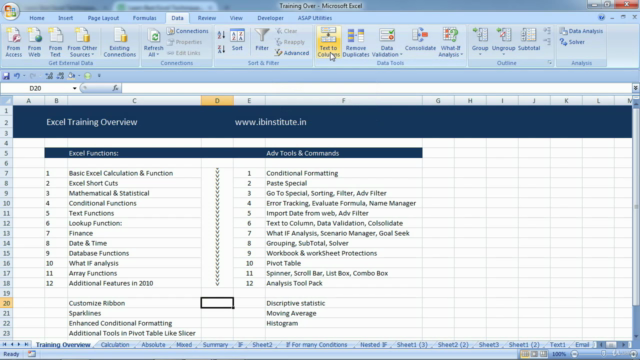The width and height of the screenshot is (640, 360).
Task: Save workbook from Quick Access Toolbar
Action: click(6, 76)
